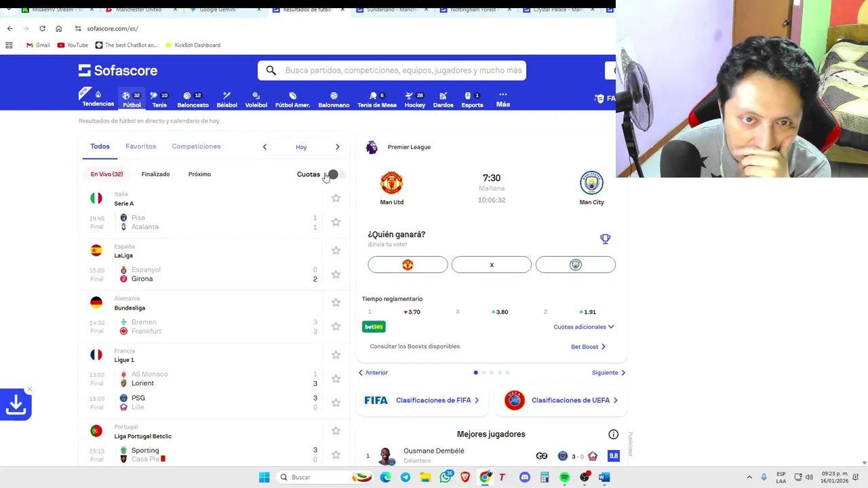This screenshot has height=488, width=868.
Task: Click the Man City team crest
Action: (591, 183)
